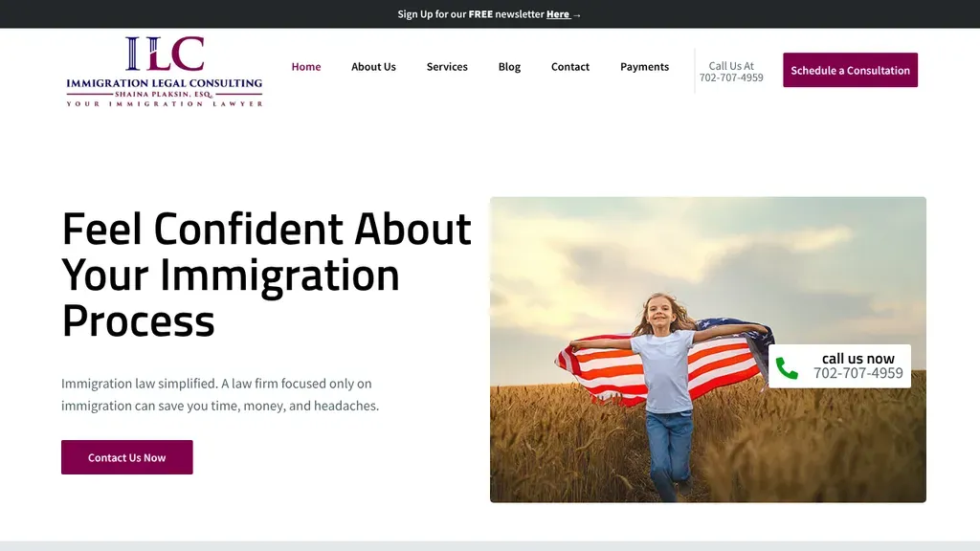Click the Call Us At 702-707-4959 link
The width and height of the screenshot is (980, 551).
click(x=731, y=71)
